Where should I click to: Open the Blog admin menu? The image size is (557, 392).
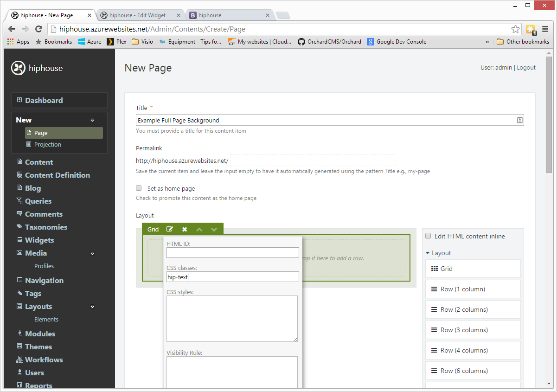[33, 188]
